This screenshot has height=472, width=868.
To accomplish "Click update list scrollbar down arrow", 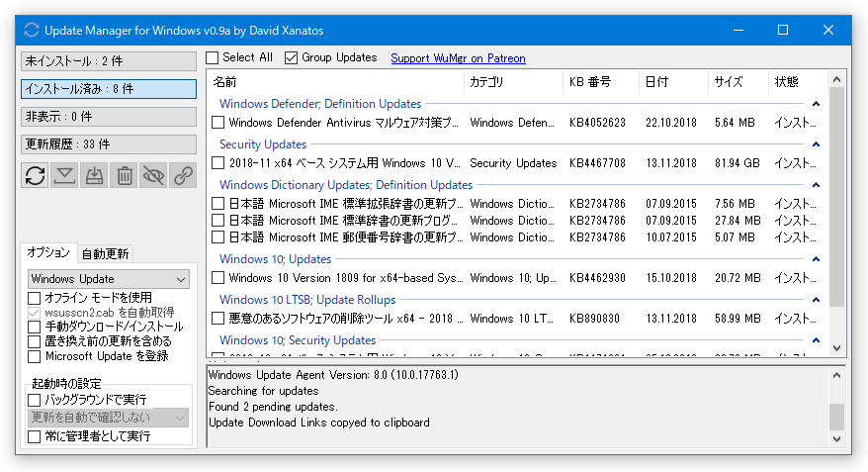I will (x=836, y=348).
